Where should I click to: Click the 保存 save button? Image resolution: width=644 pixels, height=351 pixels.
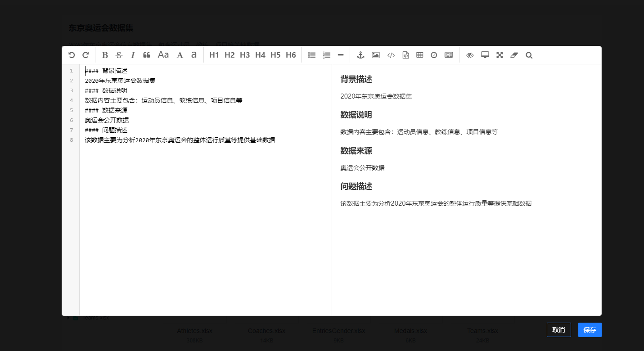(x=590, y=330)
